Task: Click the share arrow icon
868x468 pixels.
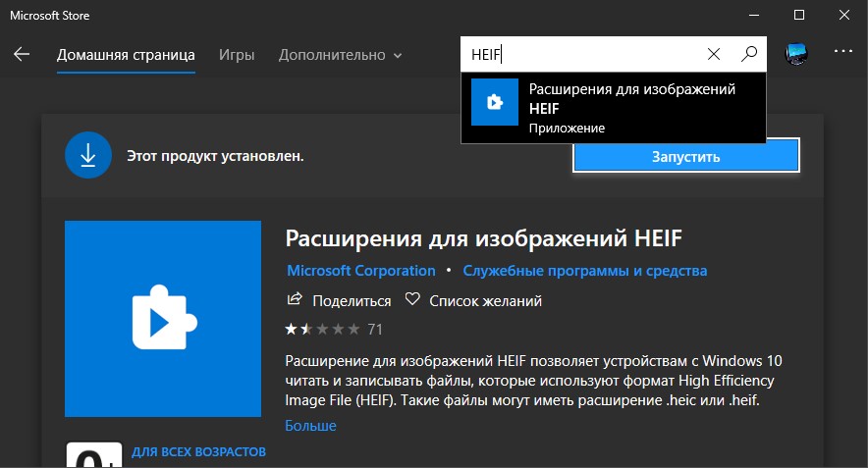Action: click(295, 298)
